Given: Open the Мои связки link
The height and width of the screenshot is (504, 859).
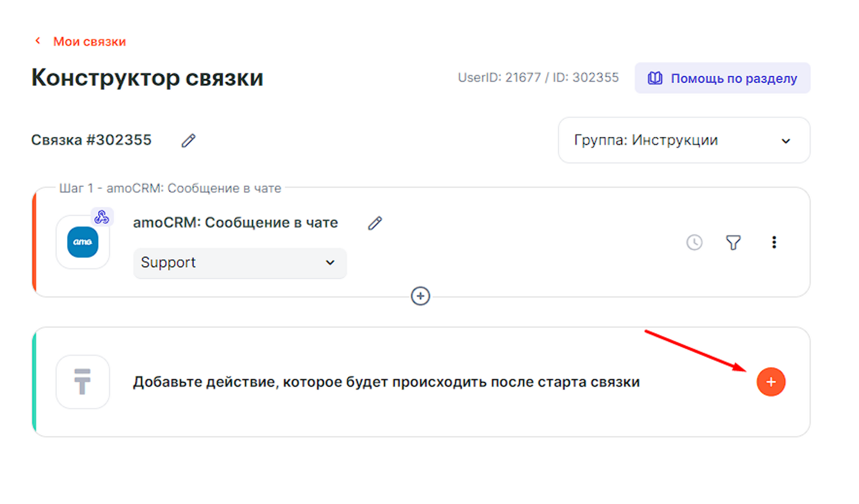Looking at the screenshot, I should pyautogui.click(x=89, y=41).
